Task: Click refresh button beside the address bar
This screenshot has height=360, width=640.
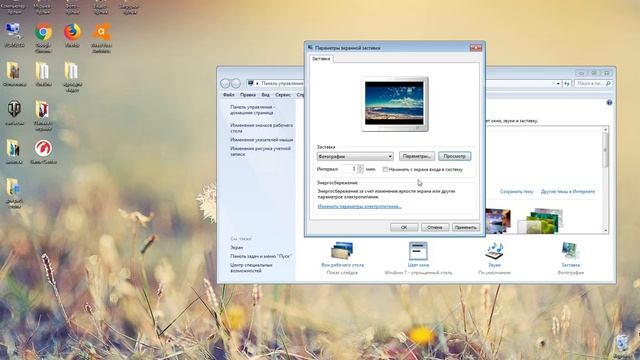Action: coord(567,83)
